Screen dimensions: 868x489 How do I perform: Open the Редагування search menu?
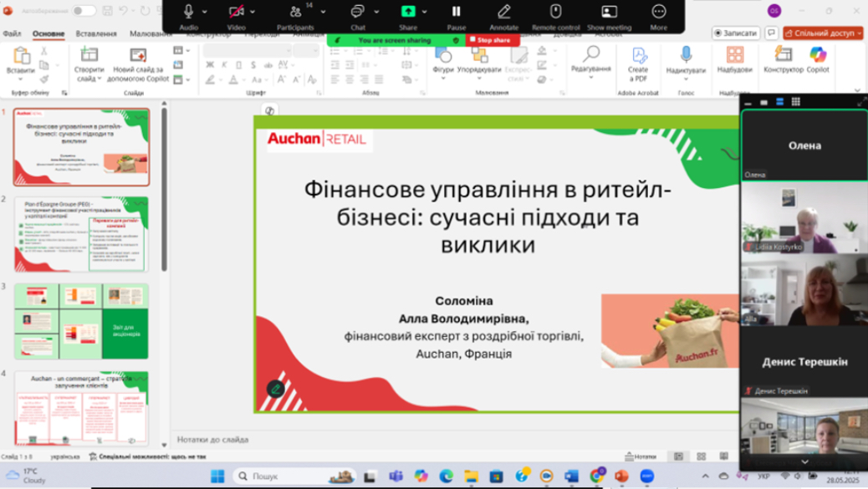click(x=590, y=62)
